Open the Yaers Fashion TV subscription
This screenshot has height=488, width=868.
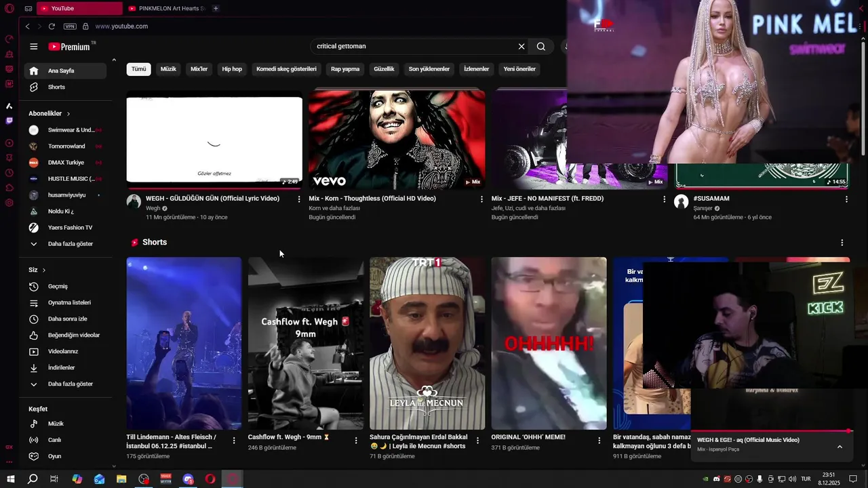click(x=65, y=228)
